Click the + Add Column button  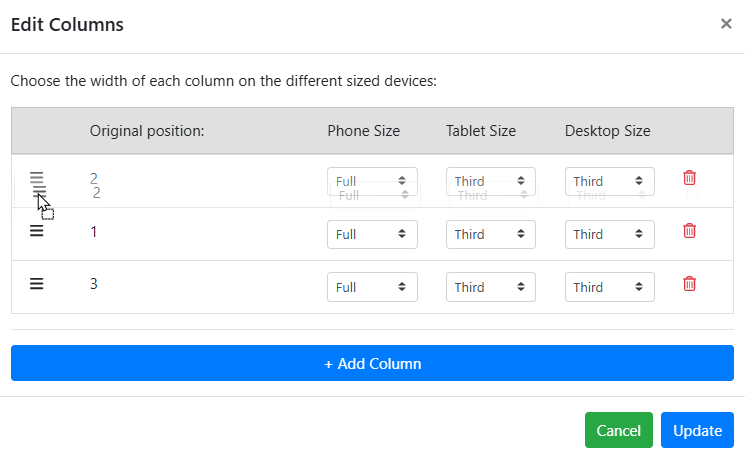372,363
